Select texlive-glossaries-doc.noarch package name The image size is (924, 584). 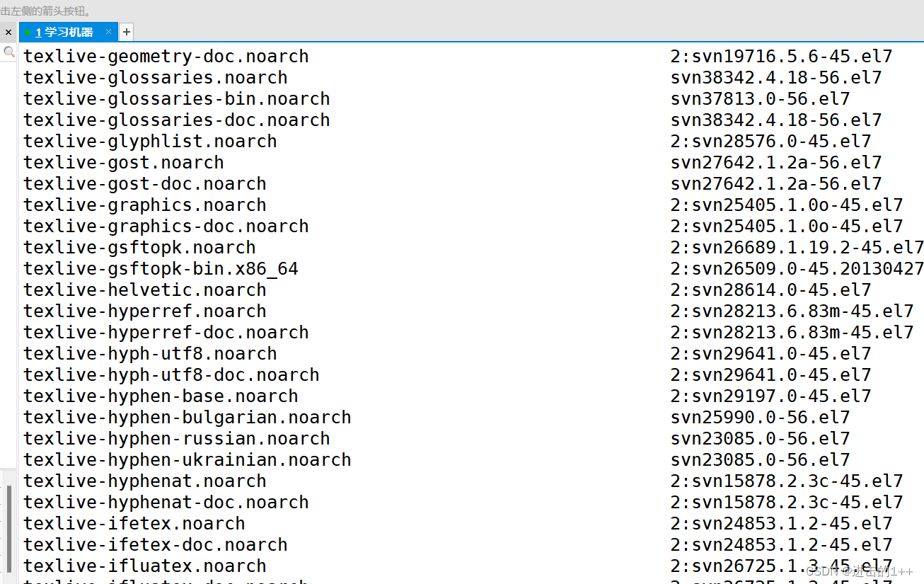pyautogui.click(x=177, y=120)
